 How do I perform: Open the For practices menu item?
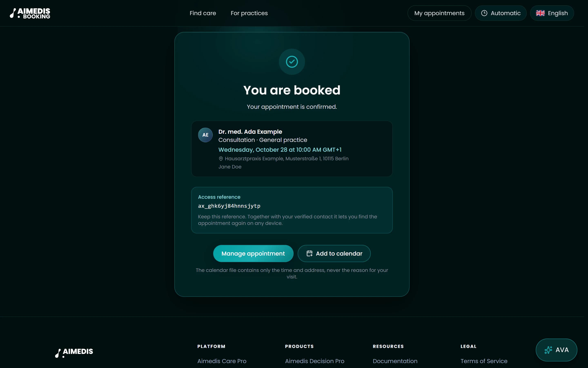[x=249, y=13]
